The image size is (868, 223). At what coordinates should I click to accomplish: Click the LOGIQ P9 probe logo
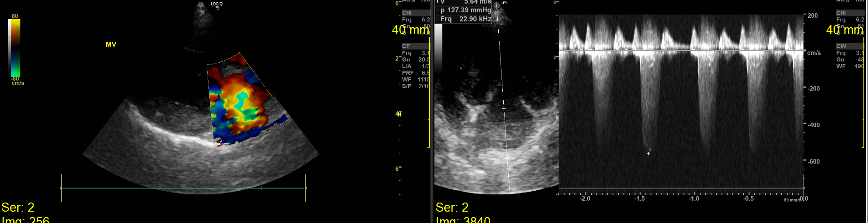(217, 5)
